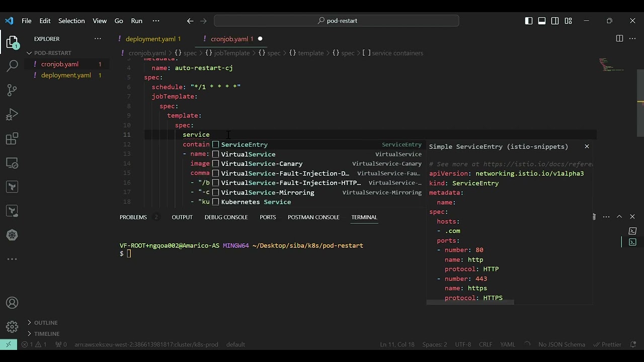
Task: Open cronjob.yaml in the explorer
Action: [x=60, y=64]
